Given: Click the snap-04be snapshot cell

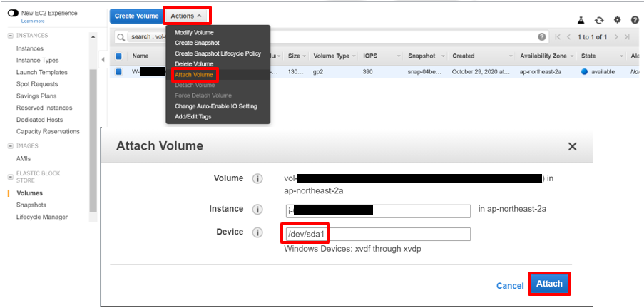Looking at the screenshot, I should tap(424, 72).
